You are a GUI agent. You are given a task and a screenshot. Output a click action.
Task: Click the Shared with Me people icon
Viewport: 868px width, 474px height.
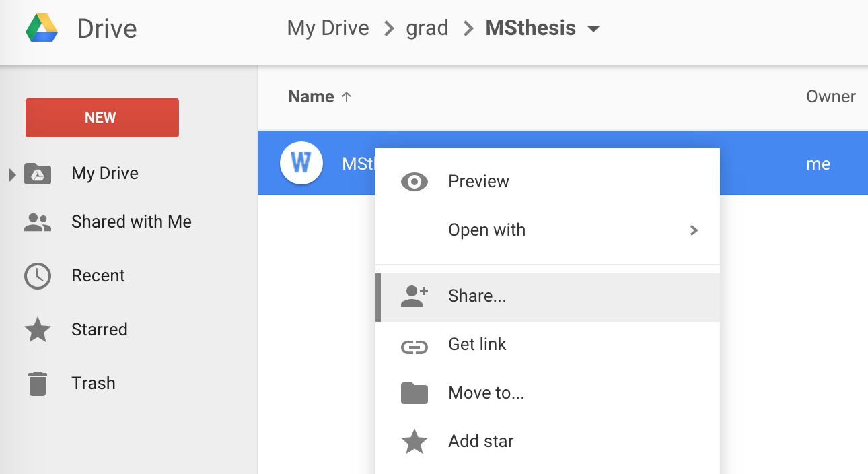tap(38, 222)
